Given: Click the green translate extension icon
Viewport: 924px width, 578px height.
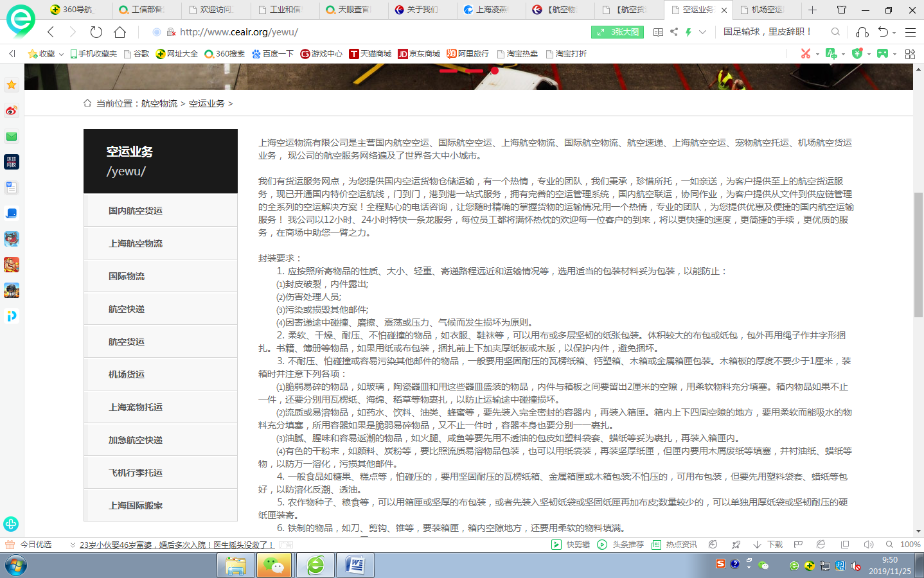Looking at the screenshot, I should pyautogui.click(x=831, y=54).
